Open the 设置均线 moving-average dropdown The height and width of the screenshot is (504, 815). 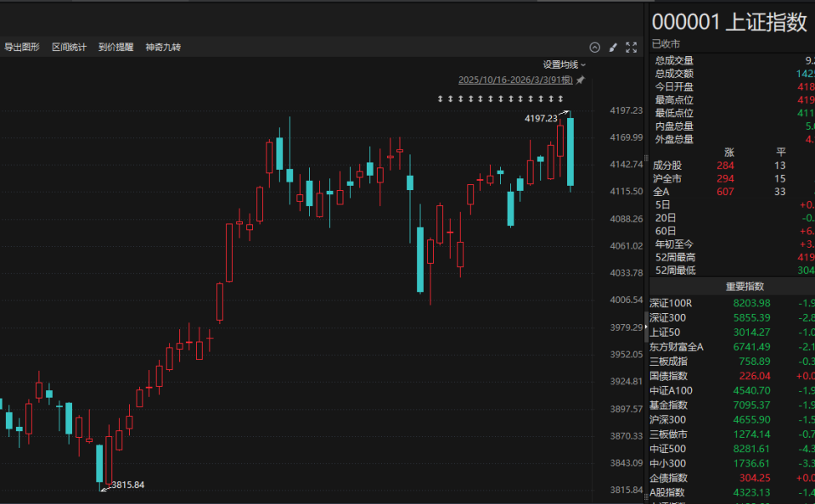[565, 64]
